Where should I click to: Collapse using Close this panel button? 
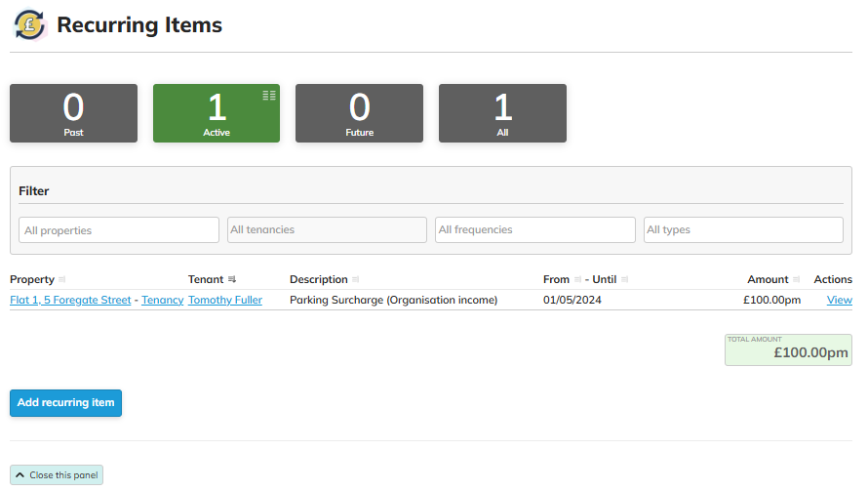click(57, 475)
